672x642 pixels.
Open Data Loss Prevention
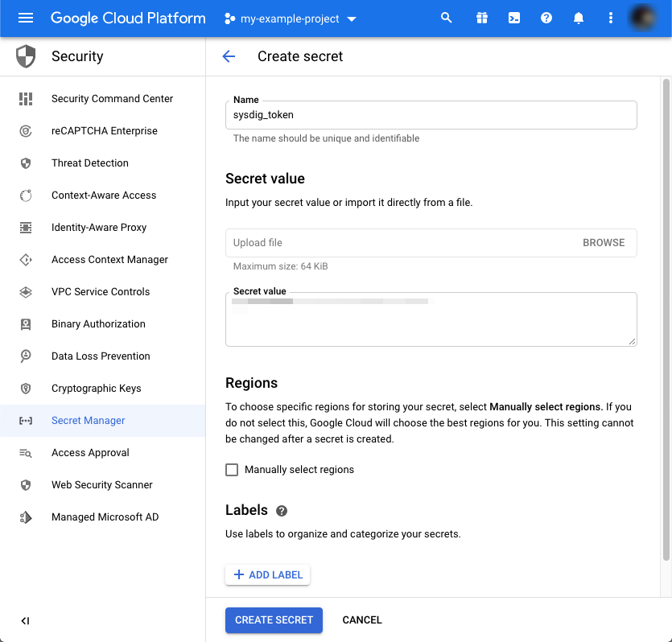101,356
